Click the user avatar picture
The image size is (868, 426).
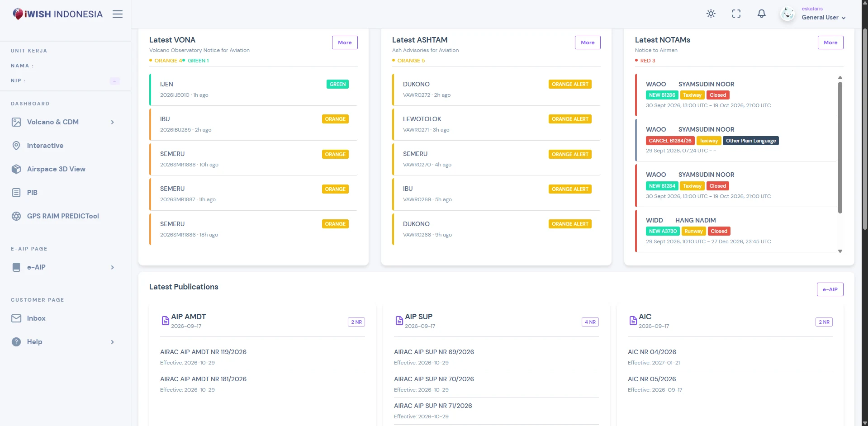[x=787, y=14]
